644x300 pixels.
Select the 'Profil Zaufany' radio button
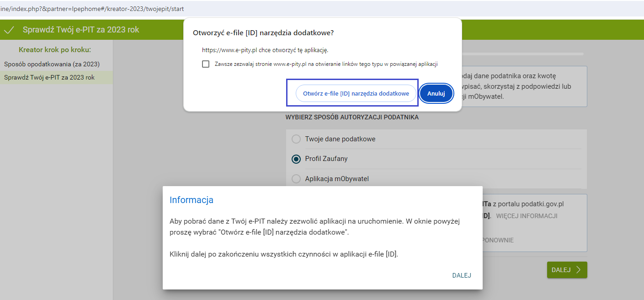click(x=296, y=159)
